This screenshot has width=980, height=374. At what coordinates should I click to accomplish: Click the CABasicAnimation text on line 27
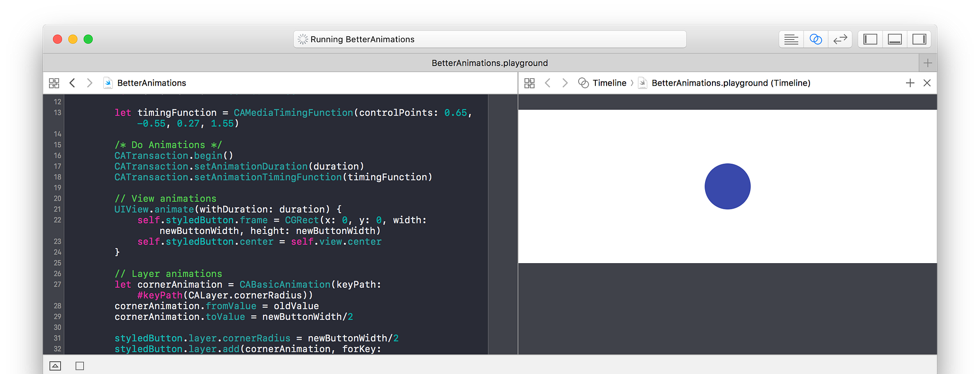tap(285, 284)
